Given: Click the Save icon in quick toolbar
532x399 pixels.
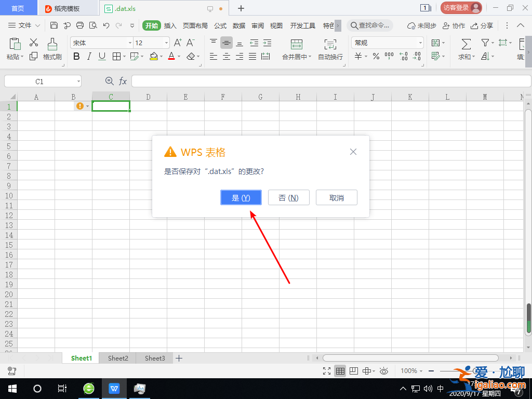Looking at the screenshot, I should click(x=54, y=25).
